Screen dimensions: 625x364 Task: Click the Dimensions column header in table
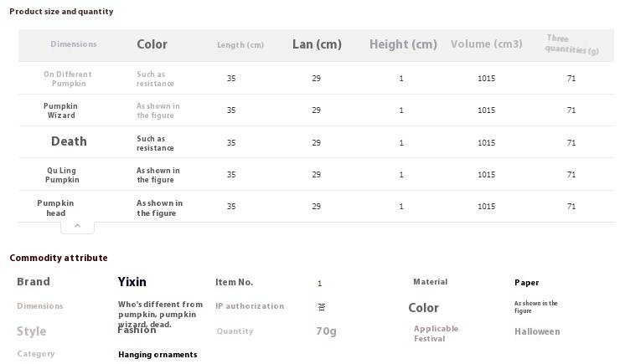click(x=74, y=44)
